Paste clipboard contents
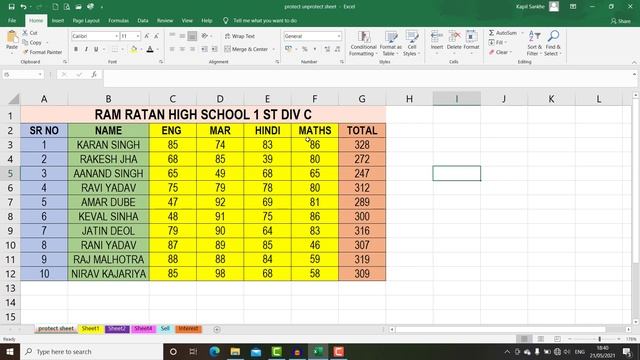Image resolution: width=640 pixels, height=360 pixels. click(x=12, y=41)
